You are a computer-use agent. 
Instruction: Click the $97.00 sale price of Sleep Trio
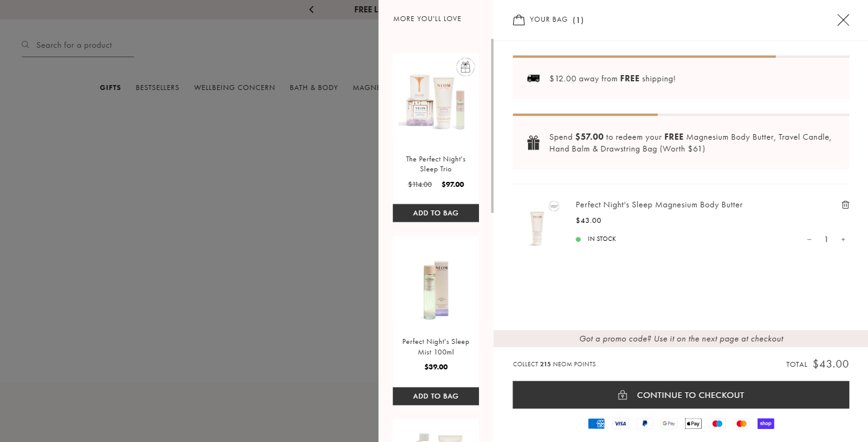[453, 184]
